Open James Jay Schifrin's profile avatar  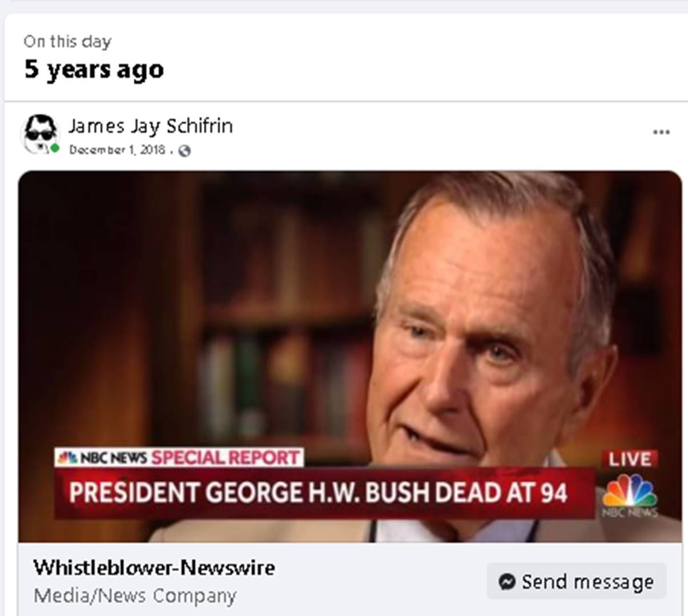(41, 134)
